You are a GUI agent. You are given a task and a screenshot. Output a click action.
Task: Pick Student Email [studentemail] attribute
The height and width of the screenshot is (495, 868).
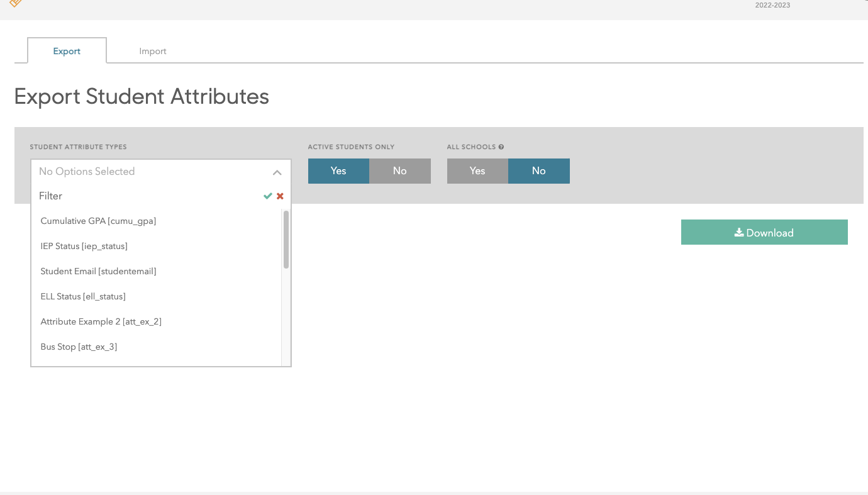click(98, 271)
